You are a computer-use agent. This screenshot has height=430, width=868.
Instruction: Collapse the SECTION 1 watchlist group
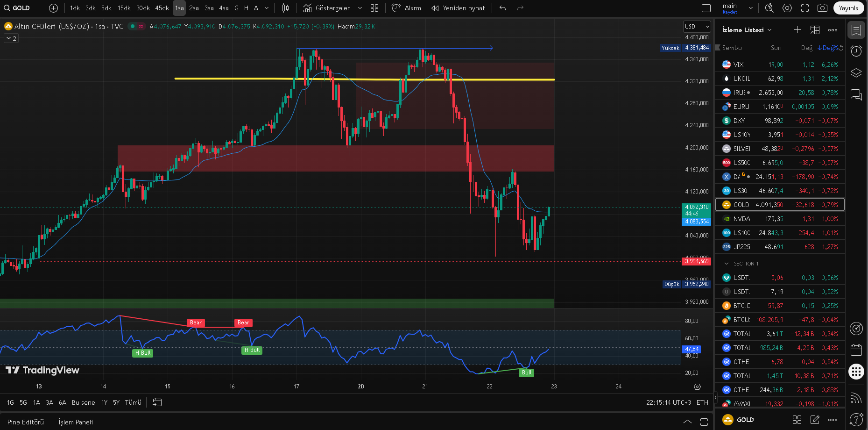click(727, 264)
